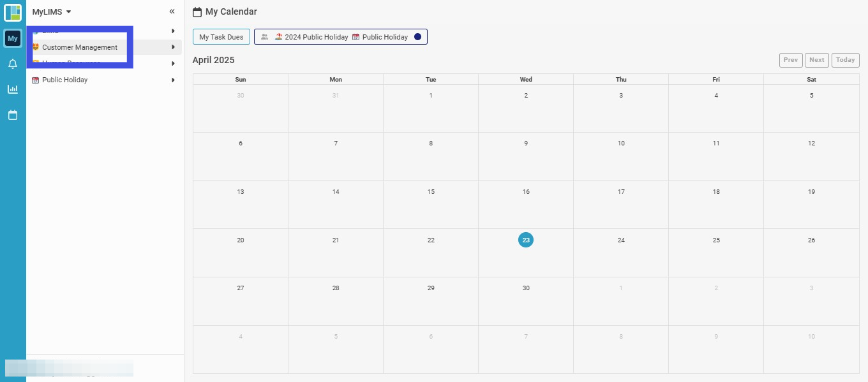Image resolution: width=868 pixels, height=382 pixels.
Task: Expand the Customer Management submenu arrow
Action: tap(173, 47)
